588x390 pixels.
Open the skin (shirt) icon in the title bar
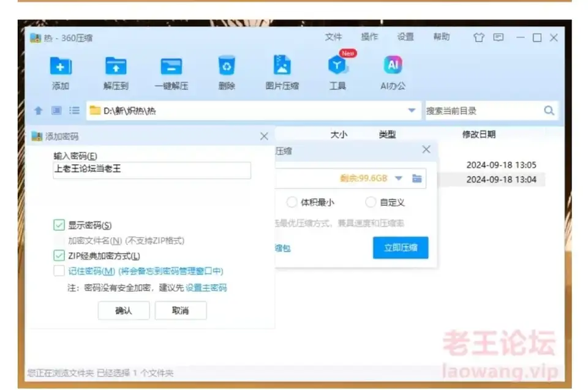click(x=478, y=37)
